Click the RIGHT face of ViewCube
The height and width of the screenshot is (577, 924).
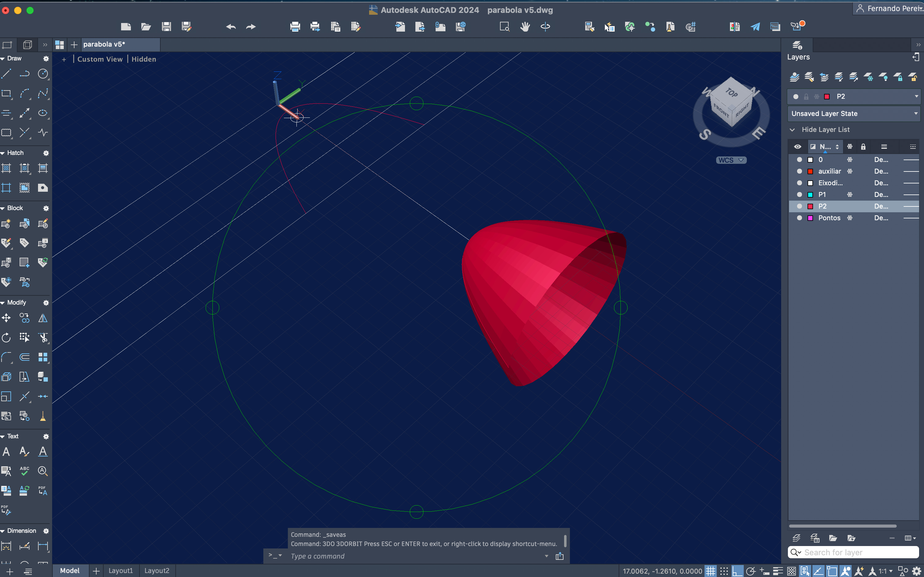[x=742, y=111]
